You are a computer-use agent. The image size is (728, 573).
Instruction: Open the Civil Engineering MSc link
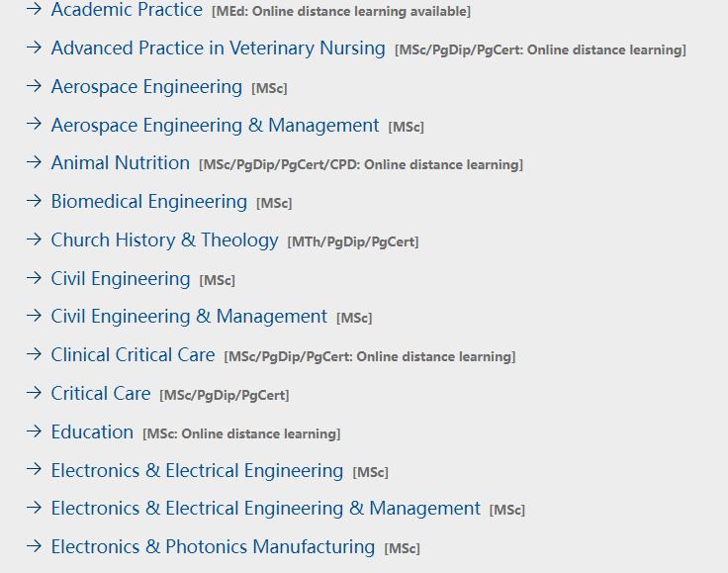pos(121,279)
